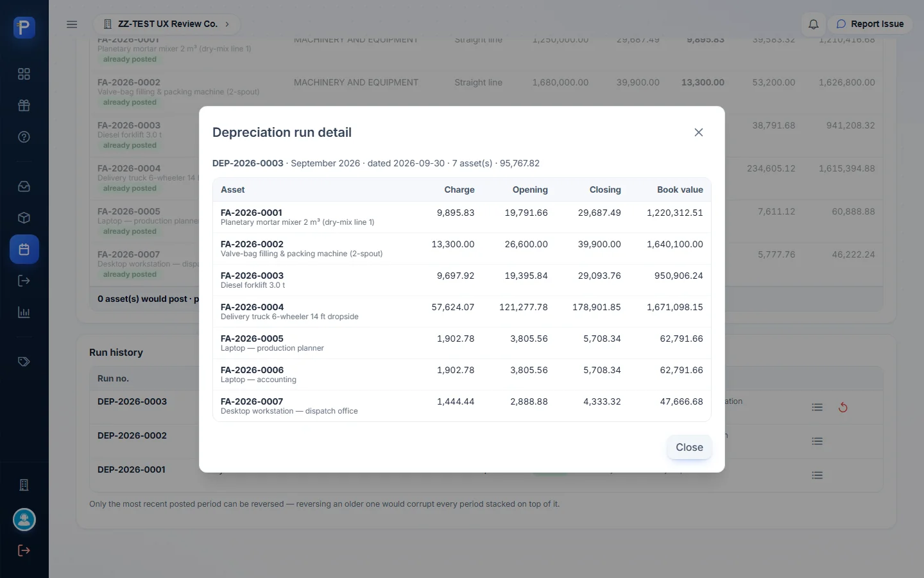Viewport: 924px width, 578px height.
Task: Toggle the hamburger menu
Action: pyautogui.click(x=72, y=24)
